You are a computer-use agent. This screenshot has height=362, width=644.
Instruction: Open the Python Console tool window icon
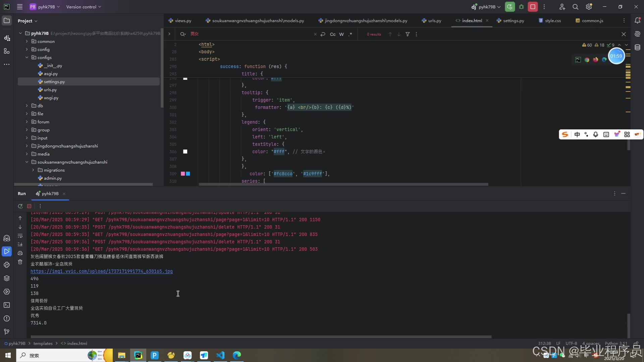pos(7,265)
